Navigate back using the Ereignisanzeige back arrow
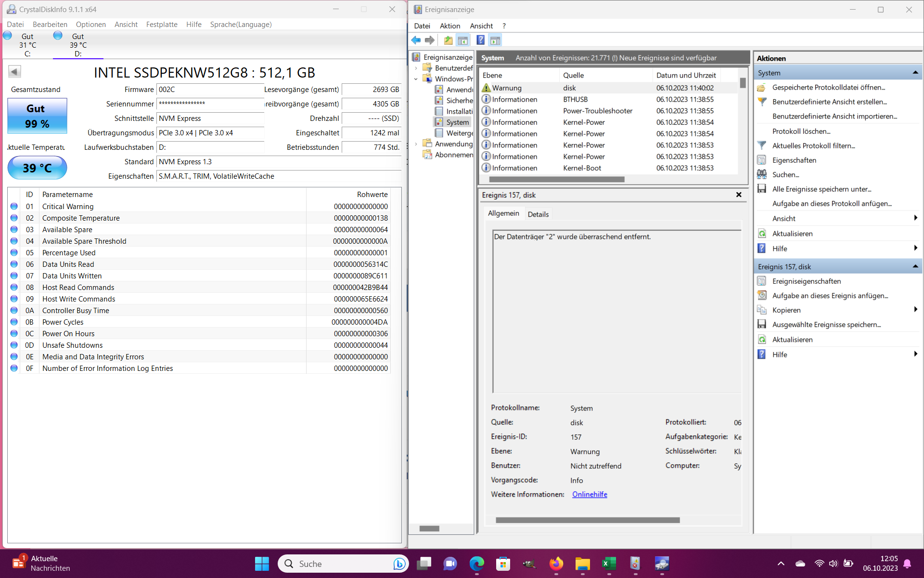Viewport: 924px width, 578px height. [x=416, y=40]
